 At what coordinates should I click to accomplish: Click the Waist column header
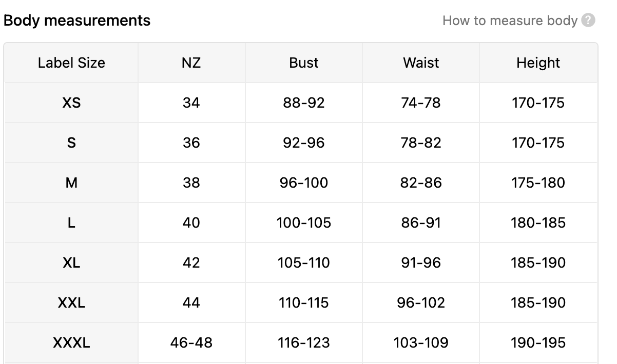[x=421, y=63]
